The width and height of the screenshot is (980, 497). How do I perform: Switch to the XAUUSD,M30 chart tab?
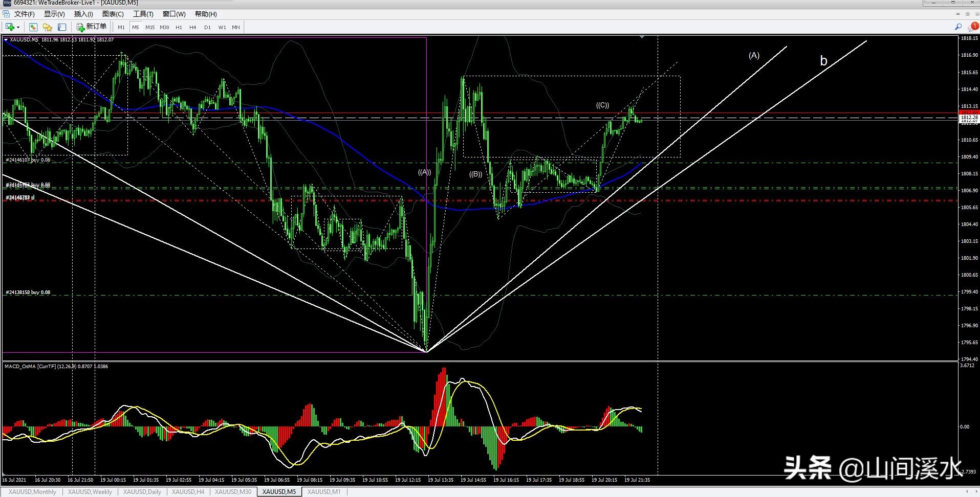[x=233, y=492]
